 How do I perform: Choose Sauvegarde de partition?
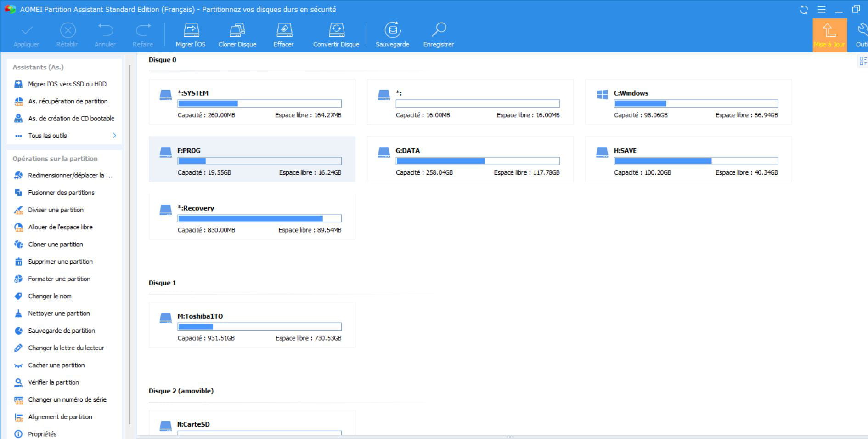(64, 331)
